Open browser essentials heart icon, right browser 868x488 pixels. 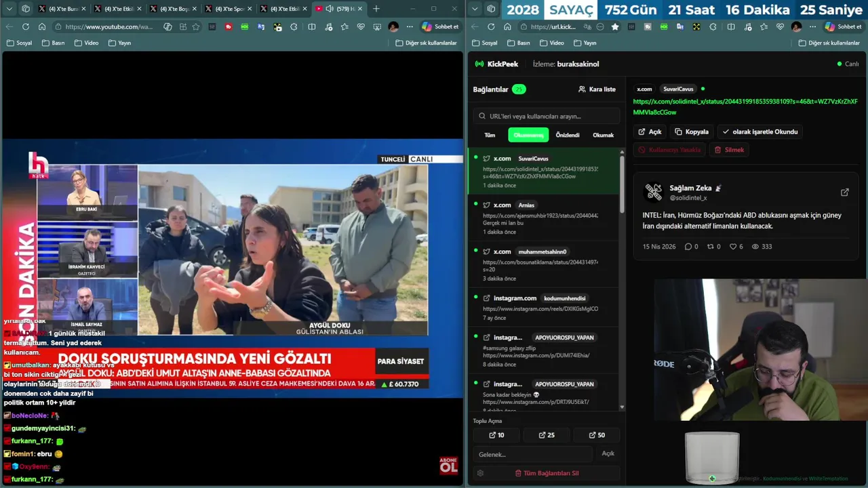(780, 26)
